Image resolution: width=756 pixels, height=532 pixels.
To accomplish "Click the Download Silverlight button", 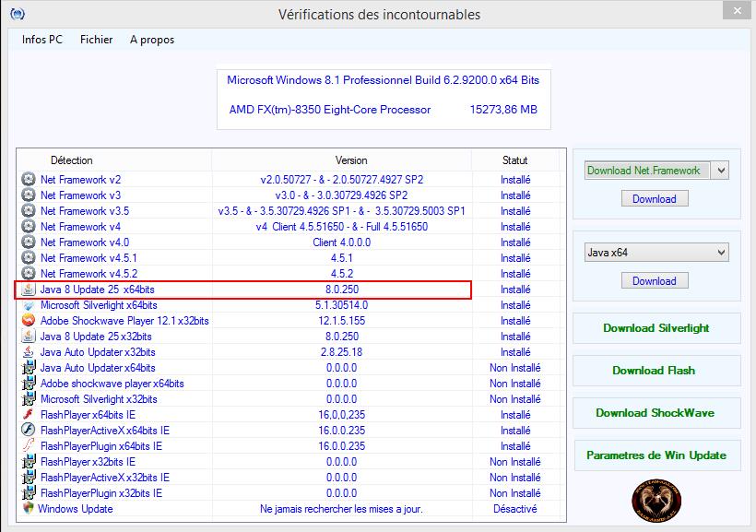I will point(656,328).
